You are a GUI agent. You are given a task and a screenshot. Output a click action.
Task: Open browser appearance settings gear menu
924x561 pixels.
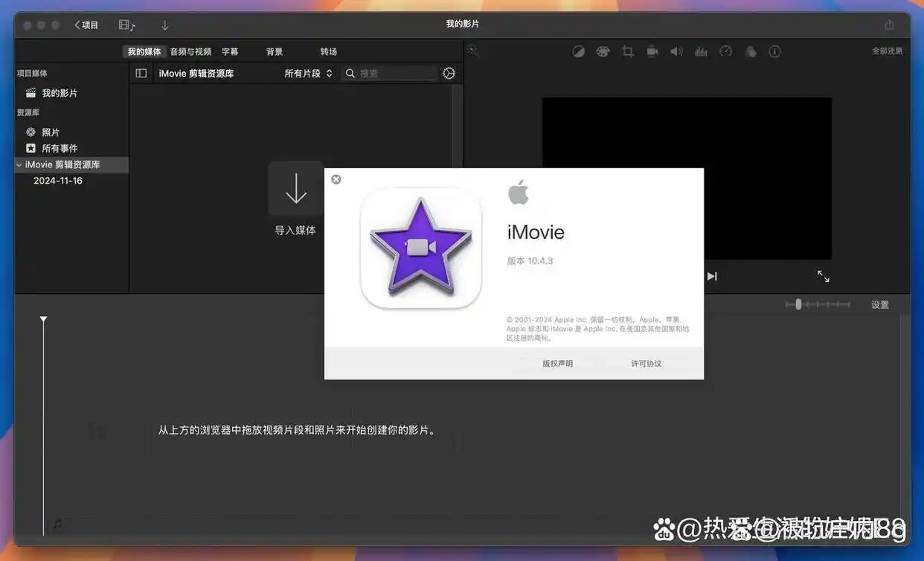click(449, 73)
